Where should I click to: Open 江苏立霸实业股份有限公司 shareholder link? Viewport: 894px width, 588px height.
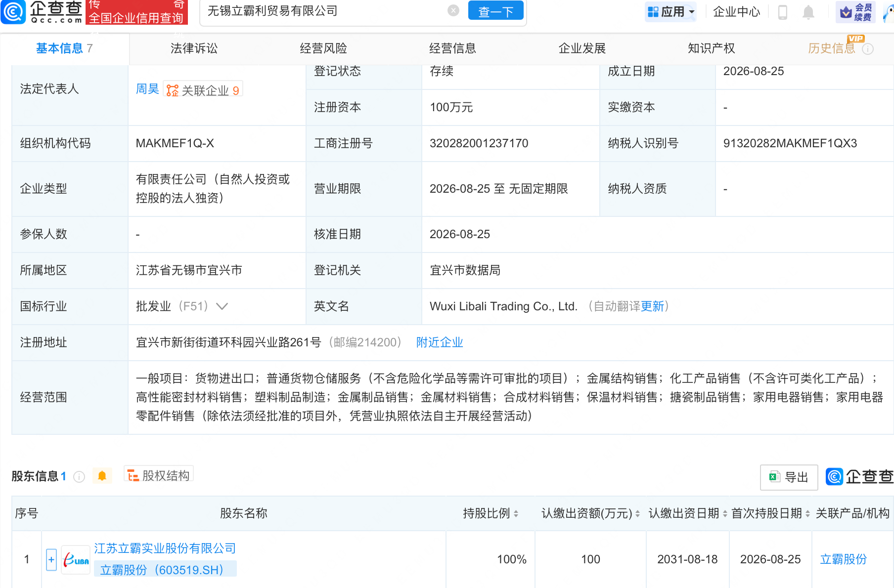(165, 548)
